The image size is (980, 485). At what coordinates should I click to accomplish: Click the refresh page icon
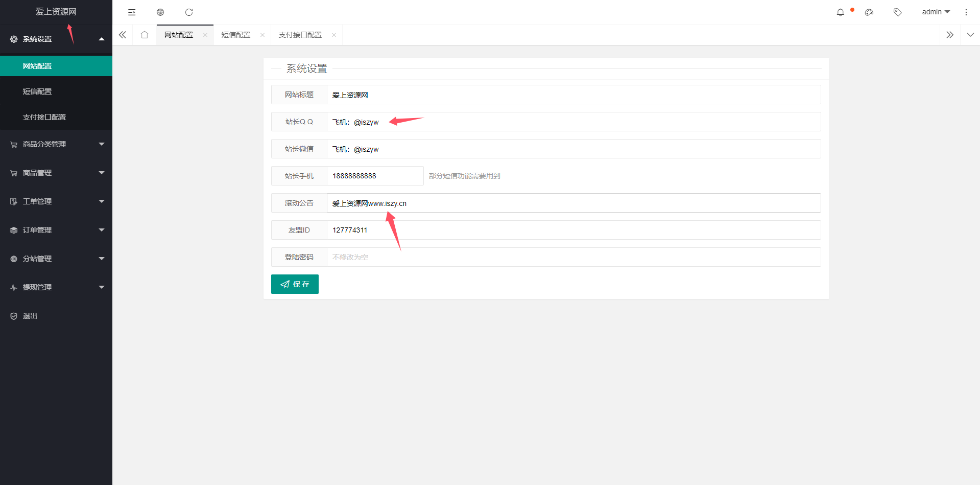(x=189, y=12)
